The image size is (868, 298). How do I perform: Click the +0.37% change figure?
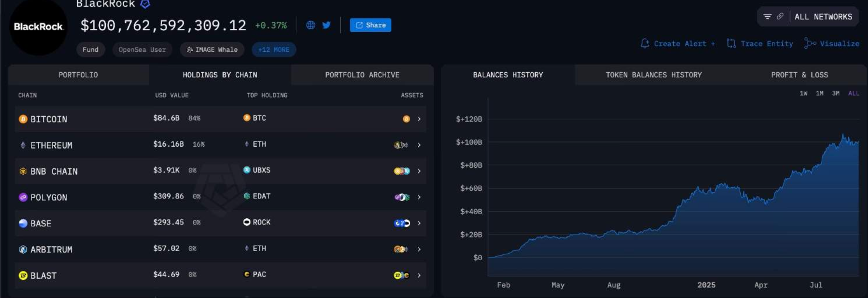pos(271,26)
